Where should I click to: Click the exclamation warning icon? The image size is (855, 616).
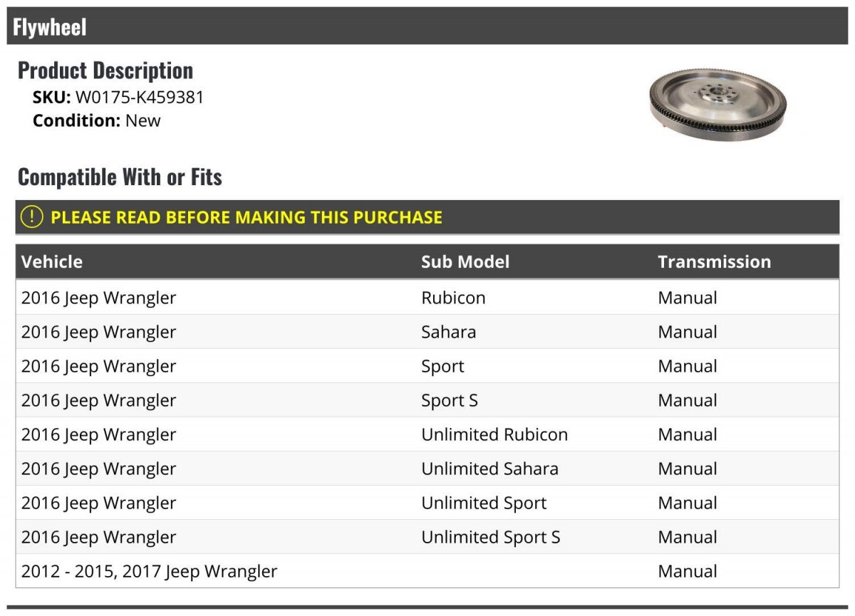(31, 217)
